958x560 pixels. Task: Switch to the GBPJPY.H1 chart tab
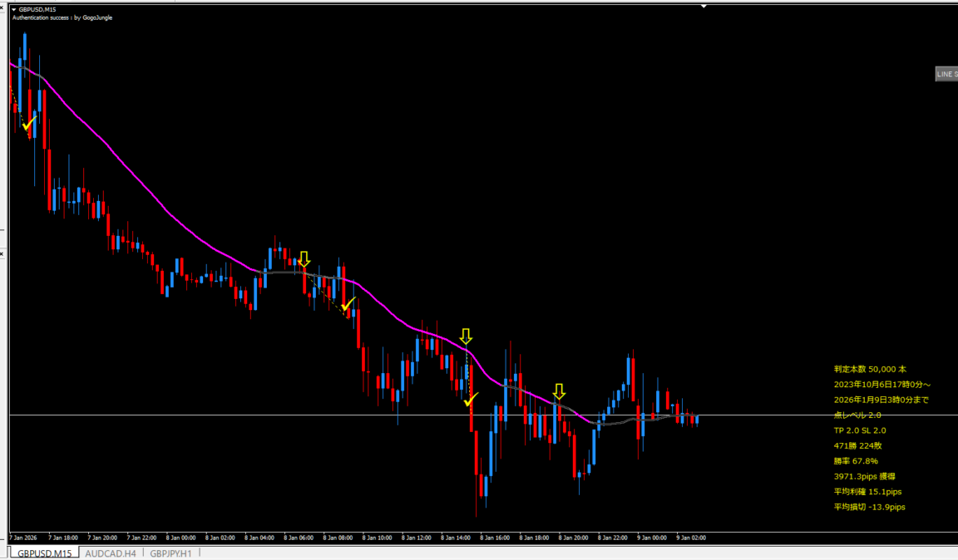(171, 553)
